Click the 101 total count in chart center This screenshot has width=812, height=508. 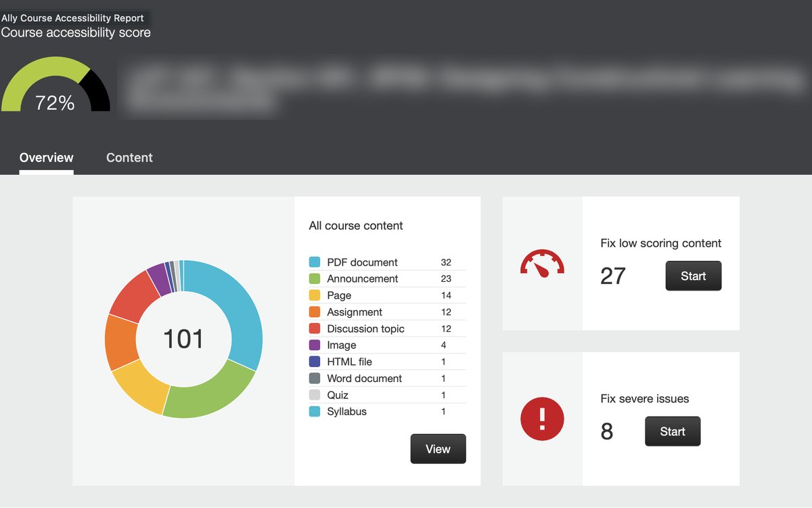183,339
